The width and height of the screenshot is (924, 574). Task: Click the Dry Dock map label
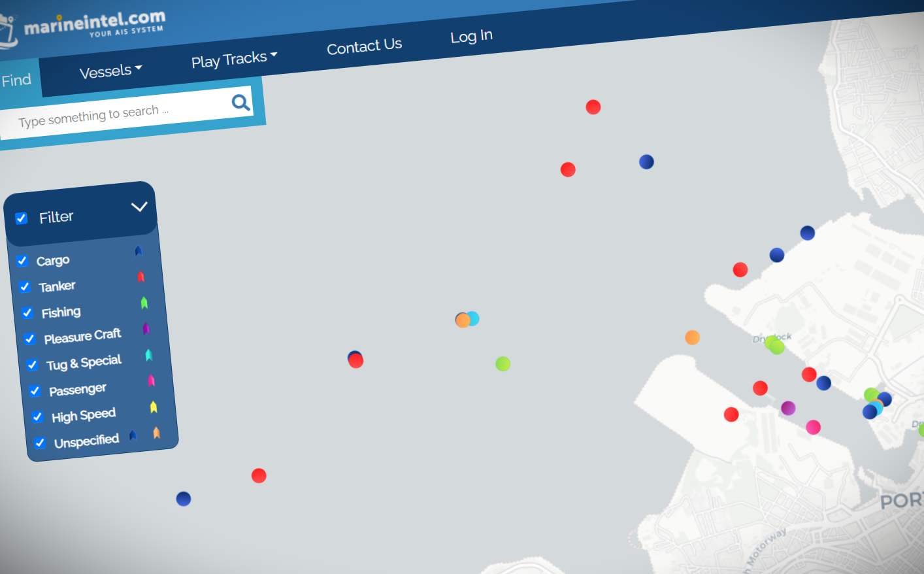(772, 338)
